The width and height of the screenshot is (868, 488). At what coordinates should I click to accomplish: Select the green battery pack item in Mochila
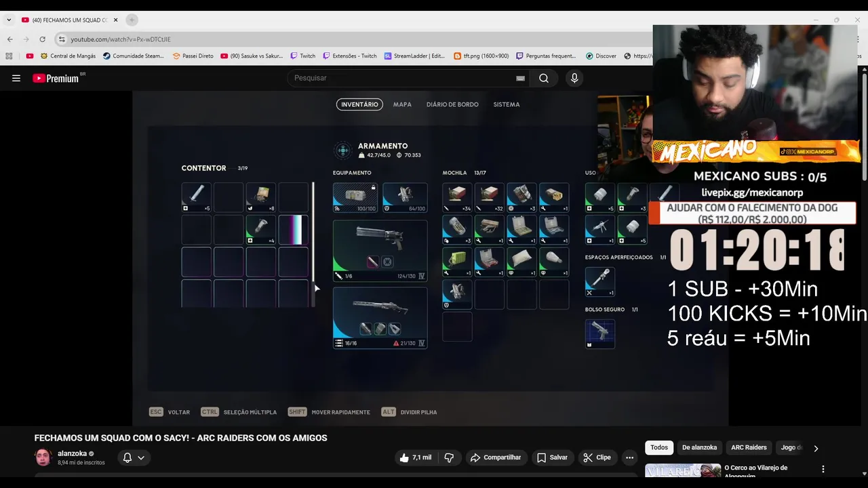pos(457,262)
